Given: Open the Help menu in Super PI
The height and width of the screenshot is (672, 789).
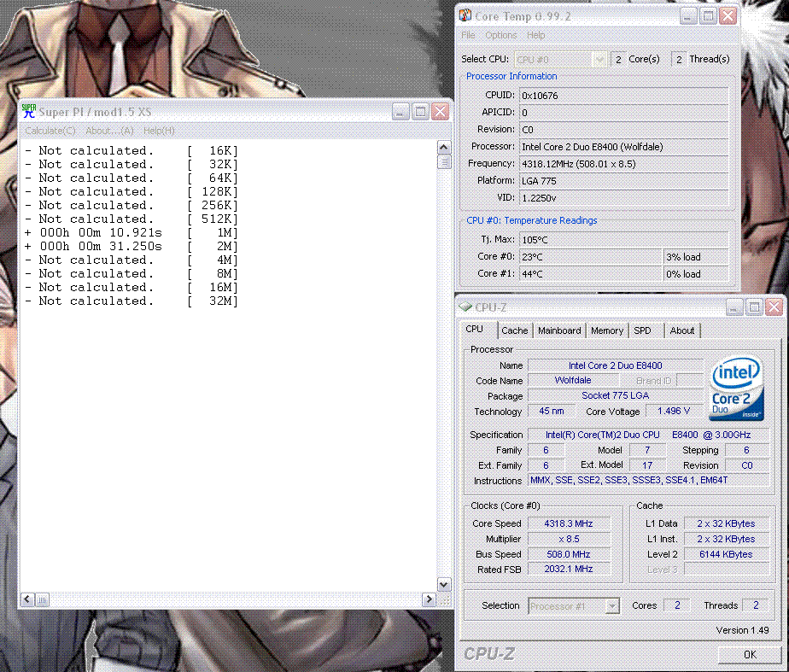Looking at the screenshot, I should tap(159, 131).
